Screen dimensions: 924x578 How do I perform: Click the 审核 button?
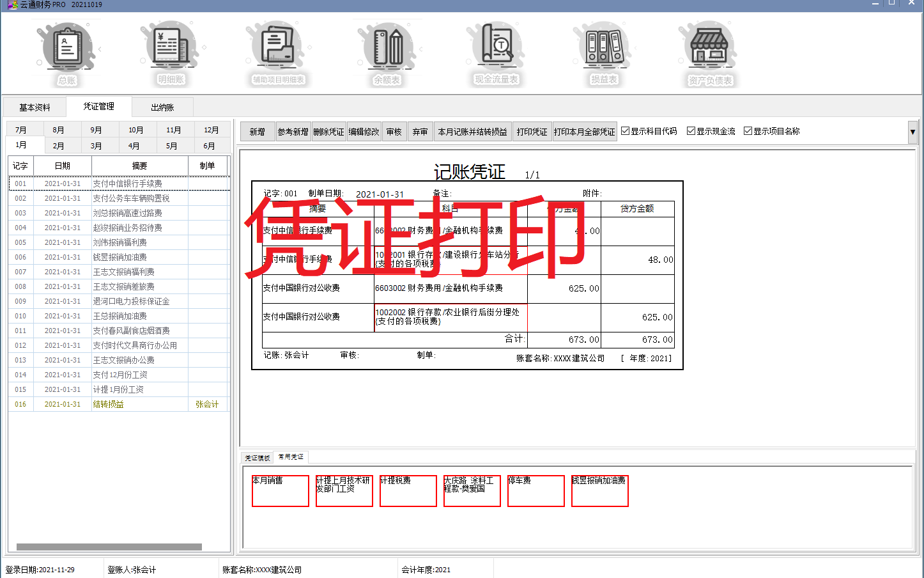[394, 132]
